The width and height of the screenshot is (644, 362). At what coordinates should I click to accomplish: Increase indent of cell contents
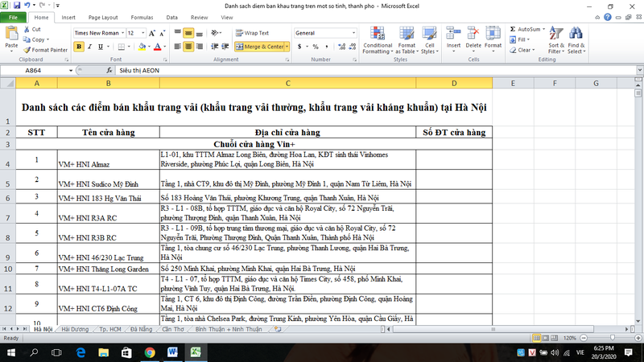(x=225, y=47)
